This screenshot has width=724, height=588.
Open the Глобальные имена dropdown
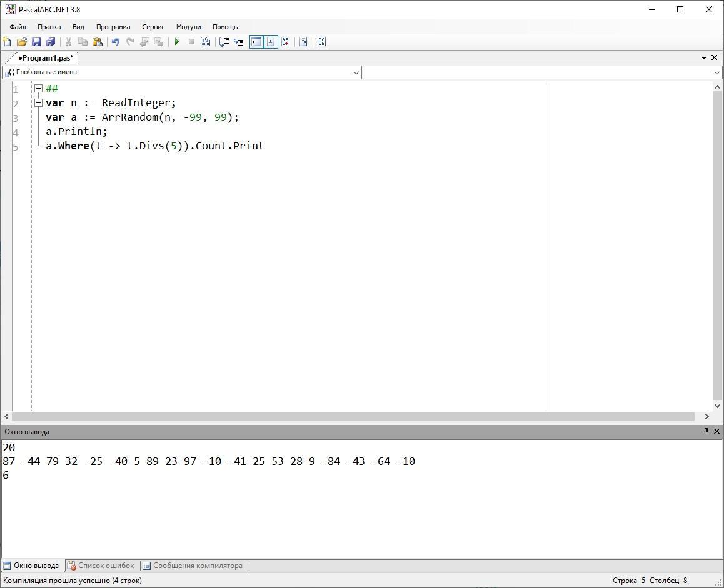coord(356,72)
